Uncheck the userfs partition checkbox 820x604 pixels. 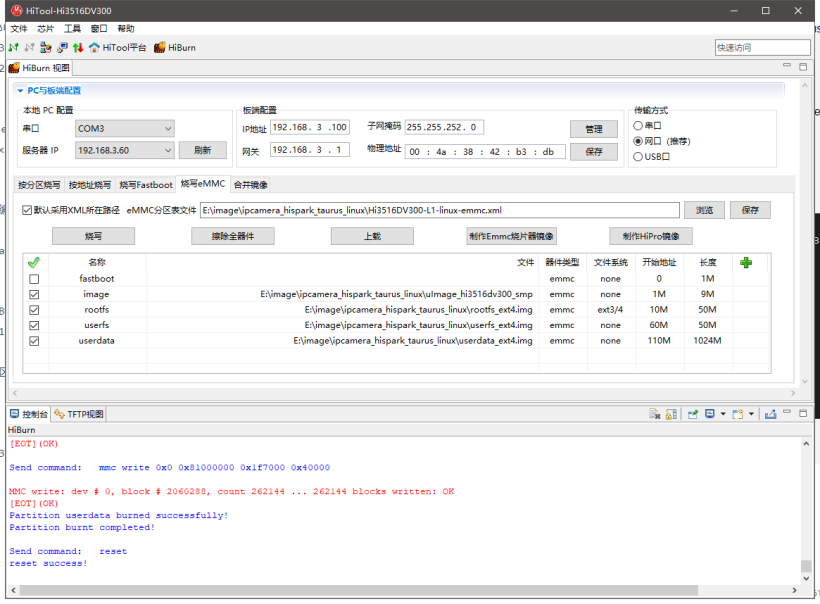(x=34, y=325)
